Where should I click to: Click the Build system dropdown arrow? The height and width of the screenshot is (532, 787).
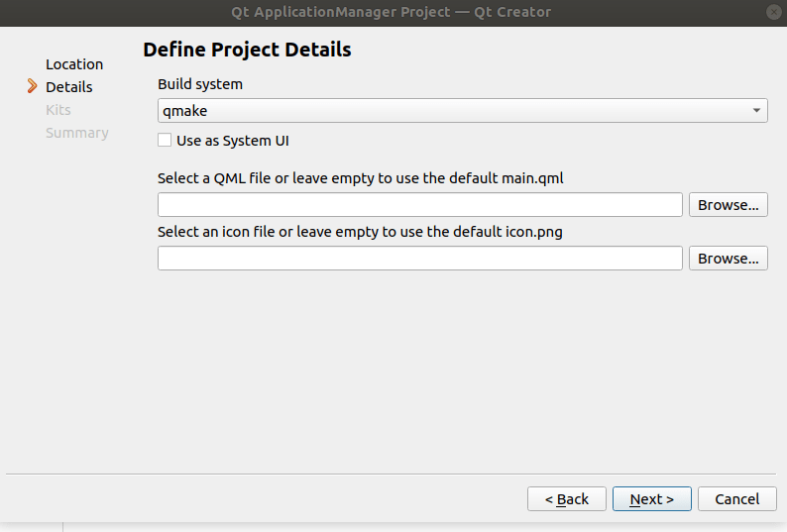click(757, 111)
